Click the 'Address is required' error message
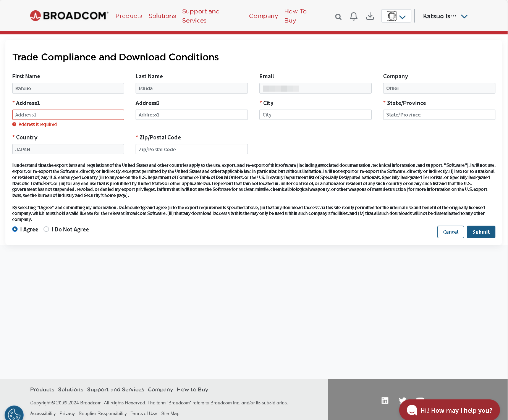 point(37,124)
